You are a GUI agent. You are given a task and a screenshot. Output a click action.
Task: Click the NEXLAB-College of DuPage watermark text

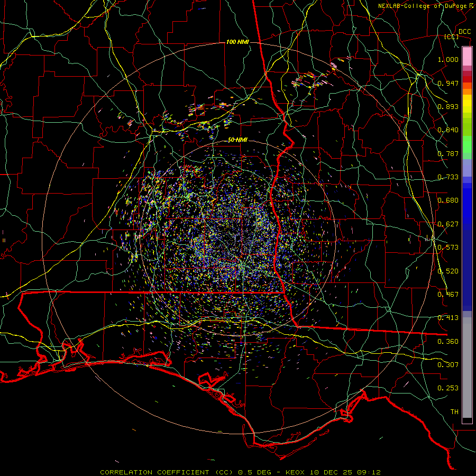pyautogui.click(x=424, y=6)
